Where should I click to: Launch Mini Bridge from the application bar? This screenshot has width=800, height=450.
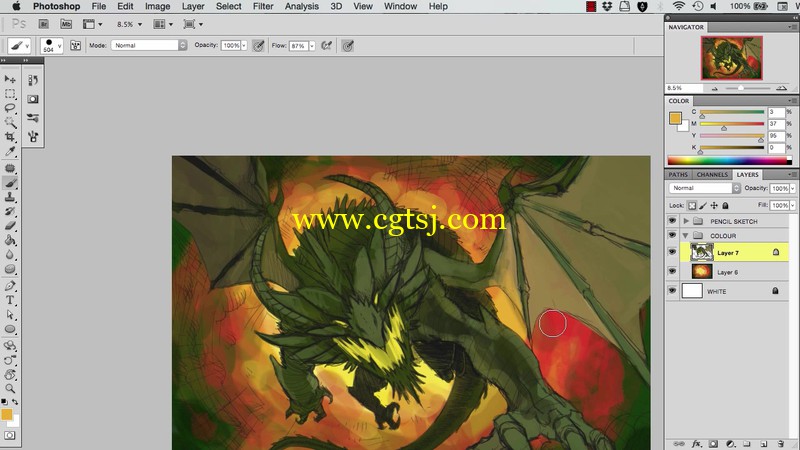click(66, 24)
